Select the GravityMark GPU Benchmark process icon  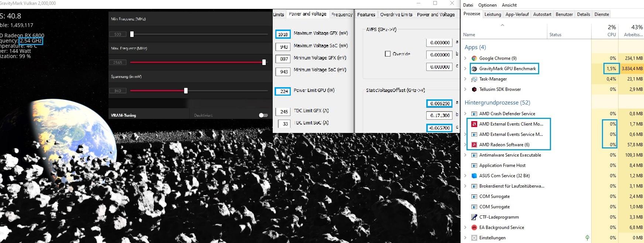pos(474,69)
